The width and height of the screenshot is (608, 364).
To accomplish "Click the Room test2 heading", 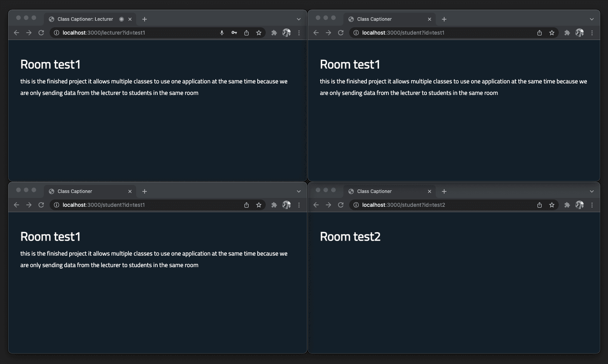I will [x=350, y=237].
